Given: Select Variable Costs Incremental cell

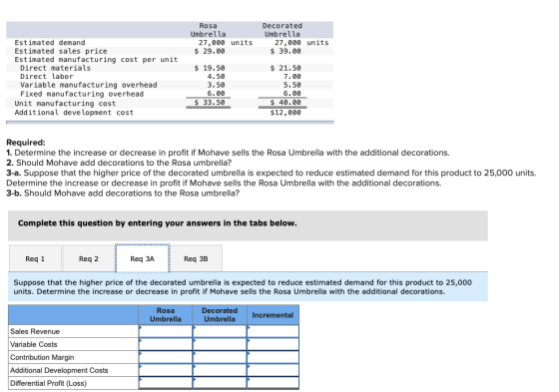Looking at the screenshot, I should click(273, 344).
